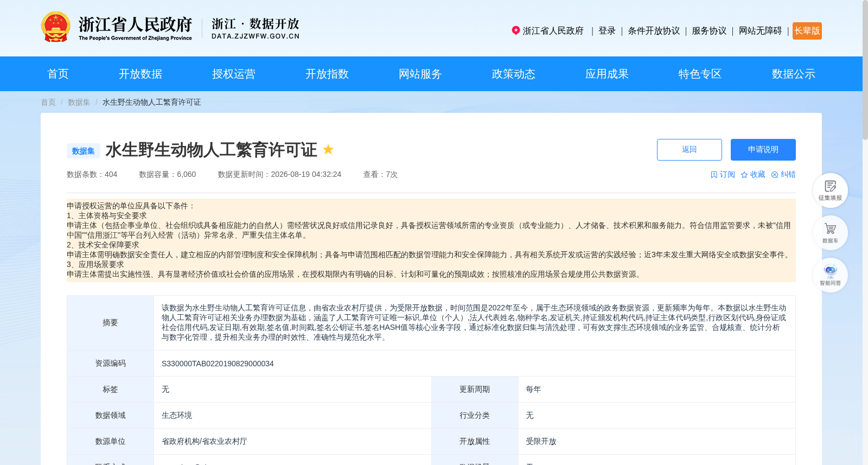This screenshot has width=868, height=465.
Task: Click the 数据条数：404 count text
Action: pyautogui.click(x=92, y=175)
